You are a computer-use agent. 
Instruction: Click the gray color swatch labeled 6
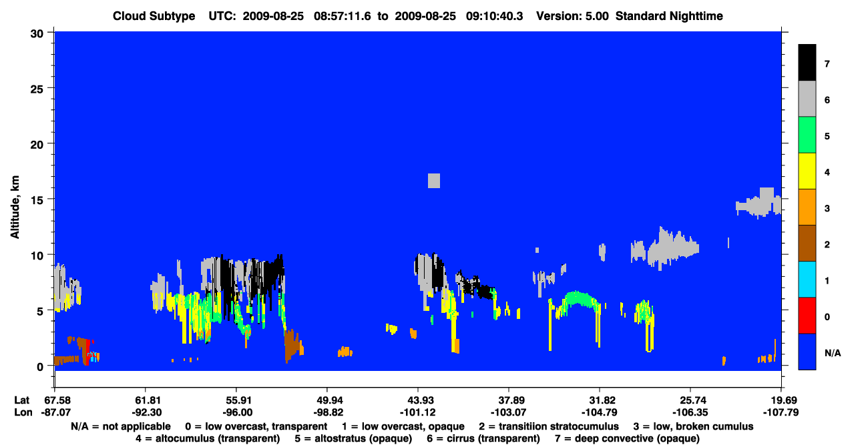pos(807,99)
